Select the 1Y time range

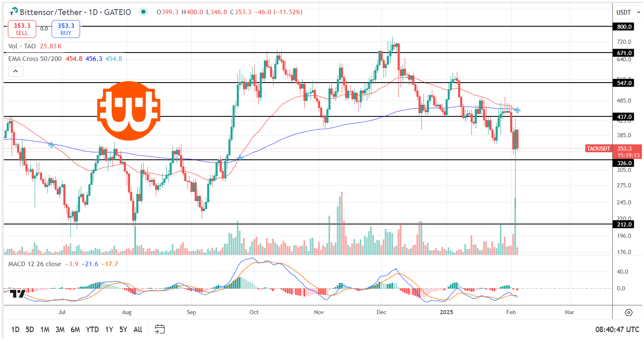(x=109, y=330)
